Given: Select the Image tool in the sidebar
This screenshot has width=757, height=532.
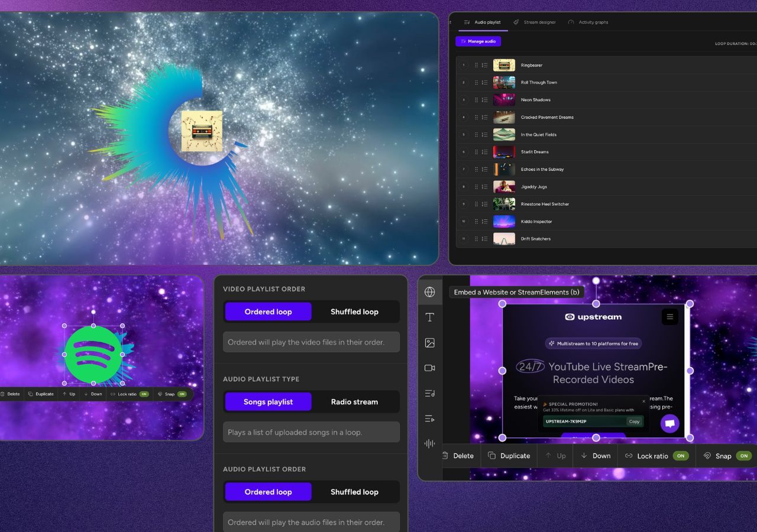Looking at the screenshot, I should pos(430,343).
